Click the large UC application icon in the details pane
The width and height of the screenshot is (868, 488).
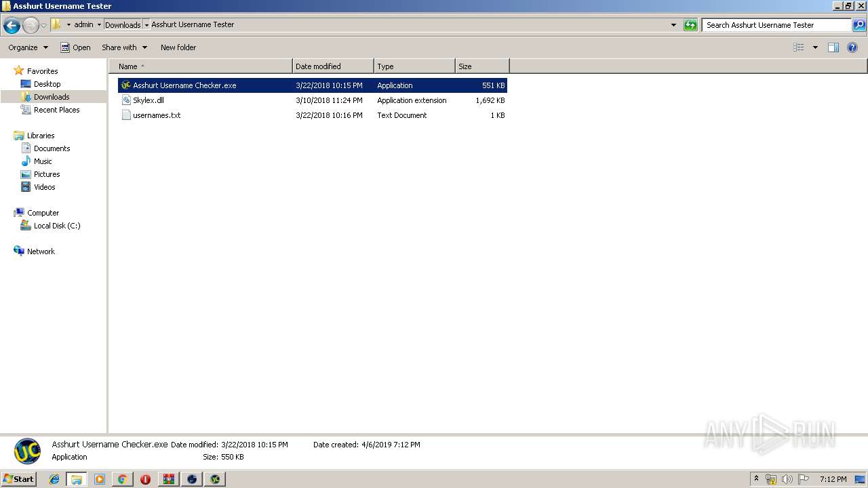click(27, 451)
